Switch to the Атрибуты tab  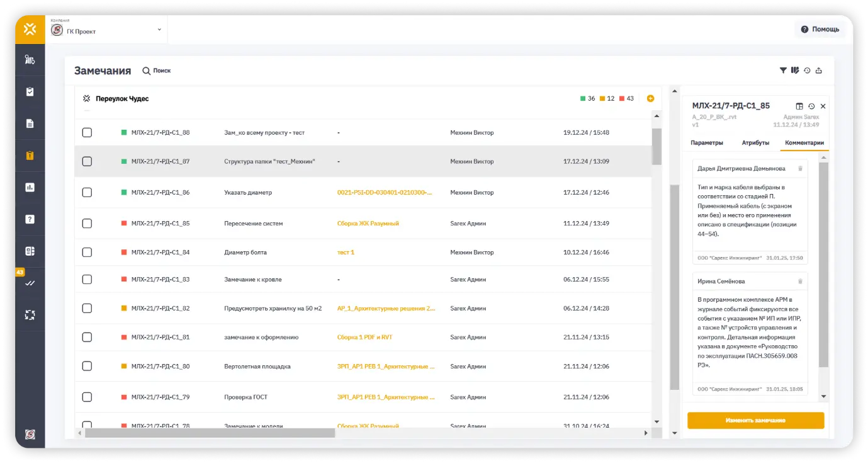(x=755, y=142)
